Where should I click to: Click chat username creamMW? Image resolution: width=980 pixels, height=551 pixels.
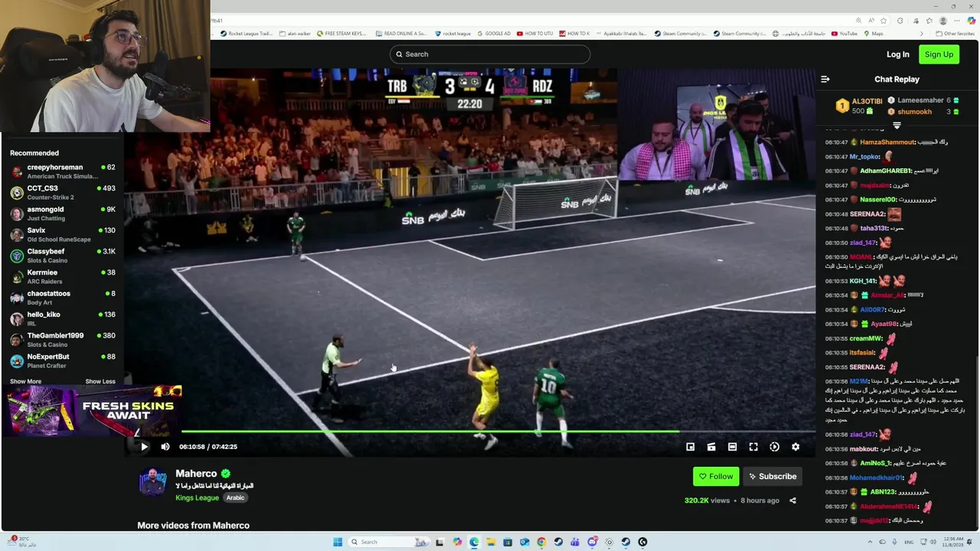tap(866, 338)
